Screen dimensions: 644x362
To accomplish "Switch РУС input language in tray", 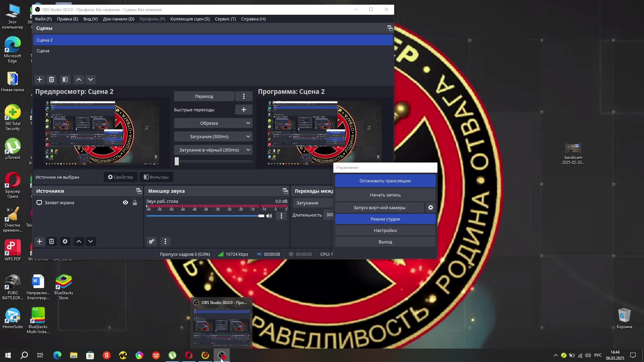I will pyautogui.click(x=598, y=355).
